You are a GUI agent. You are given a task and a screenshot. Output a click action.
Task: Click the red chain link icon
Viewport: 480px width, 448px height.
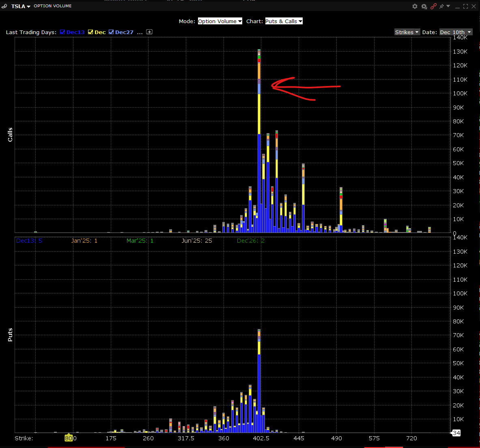(433, 6)
